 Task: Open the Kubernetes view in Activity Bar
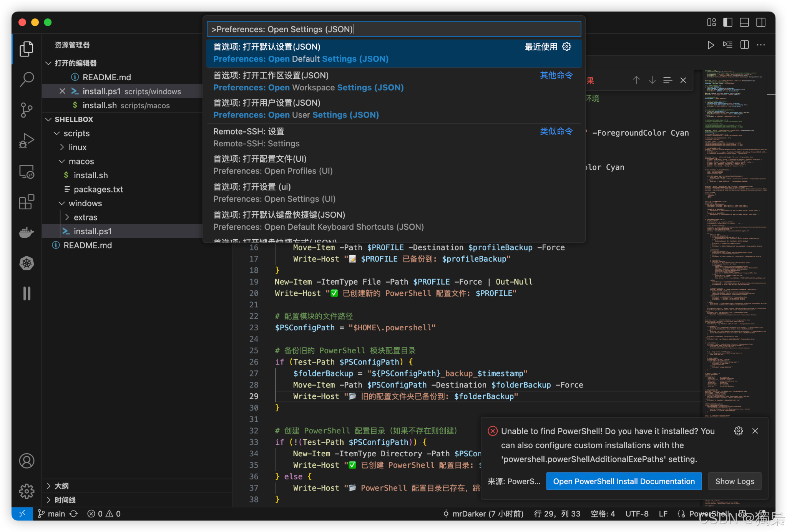click(26, 263)
